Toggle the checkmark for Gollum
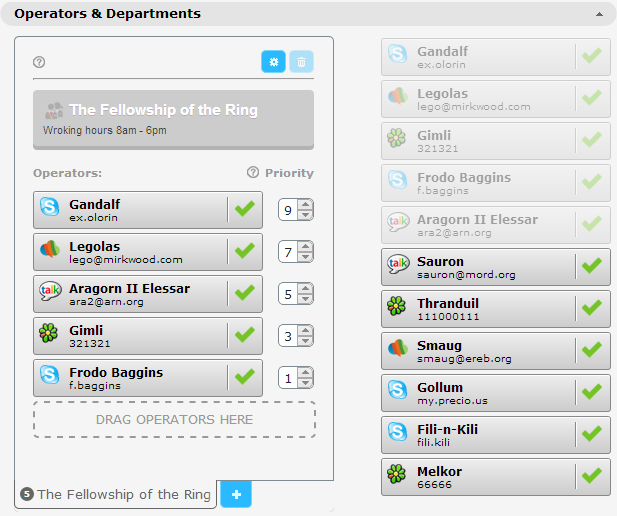Screen dimensions: 617x516 pos(592,391)
